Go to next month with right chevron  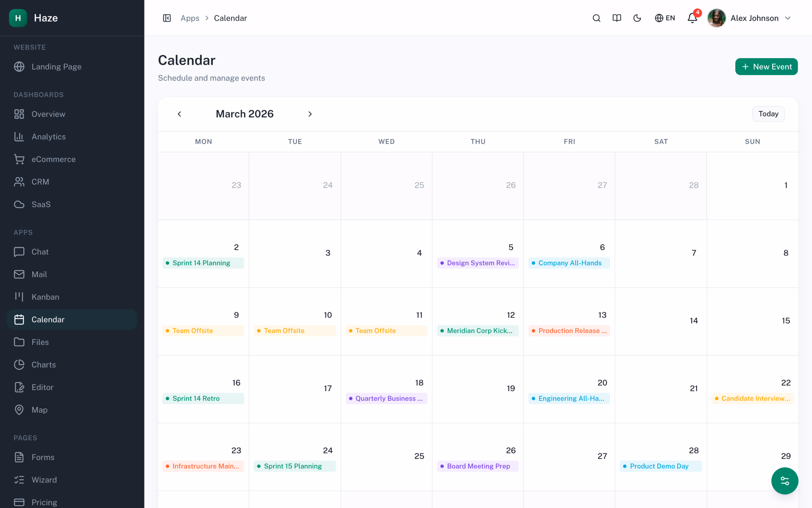pos(310,114)
